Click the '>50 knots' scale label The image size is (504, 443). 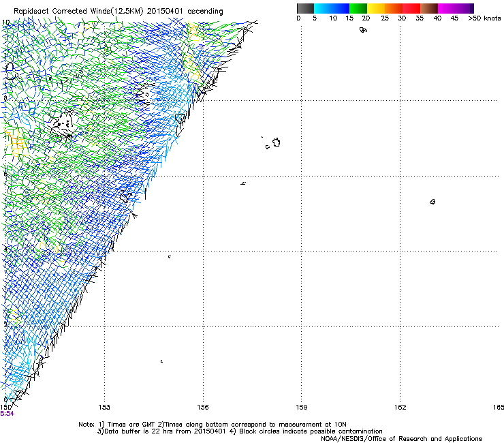(484, 18)
